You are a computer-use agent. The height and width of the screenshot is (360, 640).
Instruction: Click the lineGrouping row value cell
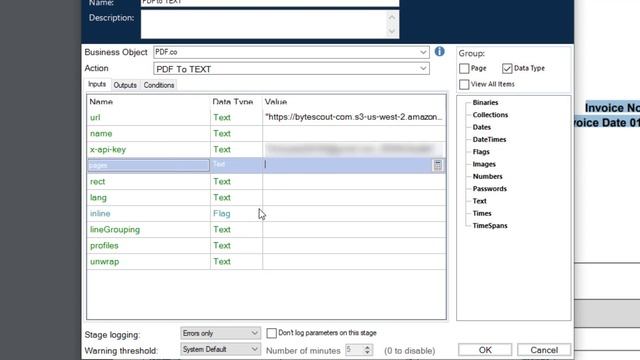pyautogui.click(x=354, y=229)
